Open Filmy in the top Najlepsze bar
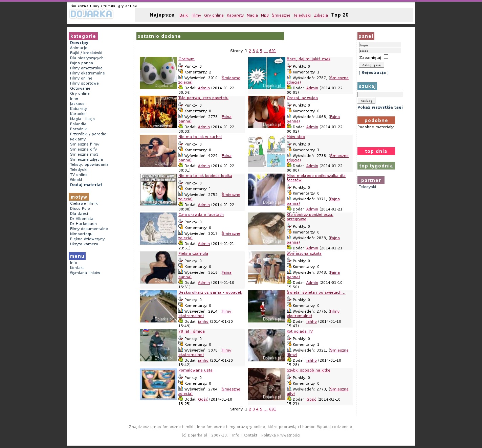The height and width of the screenshot is (448, 482). [x=196, y=15]
